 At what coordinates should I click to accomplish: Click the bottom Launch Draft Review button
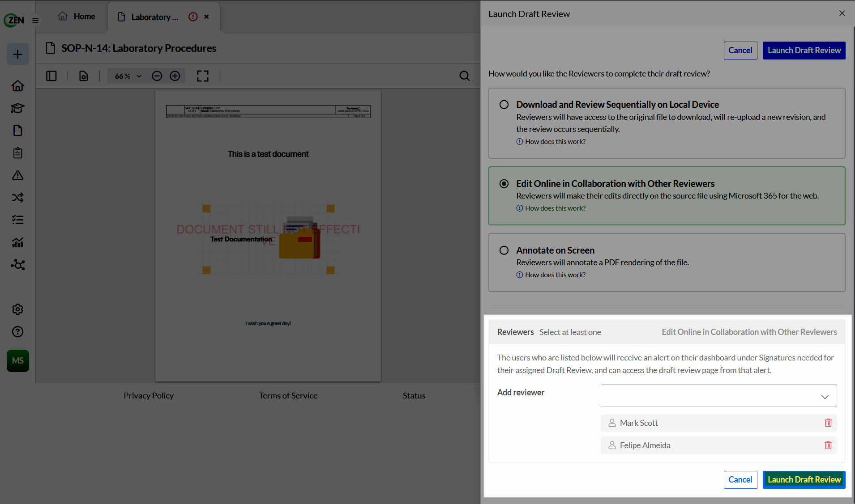[x=804, y=480]
